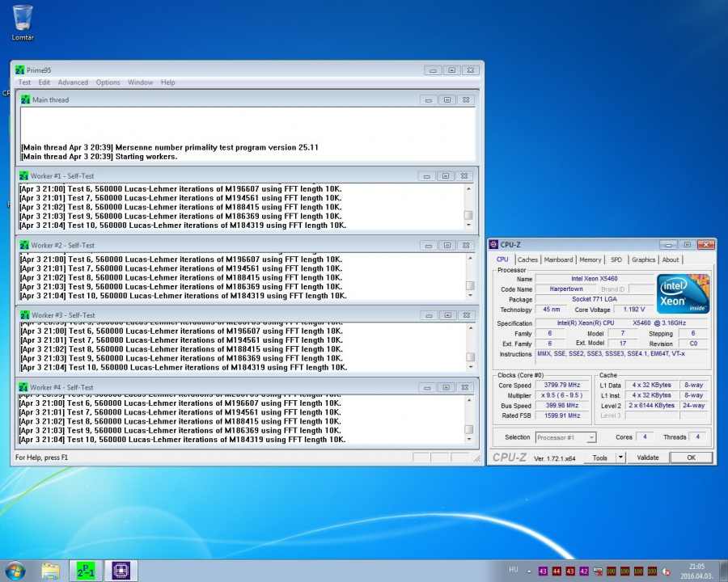Click Worker #2 scrollbar thumb
The height and width of the screenshot is (582, 728).
pos(470,285)
